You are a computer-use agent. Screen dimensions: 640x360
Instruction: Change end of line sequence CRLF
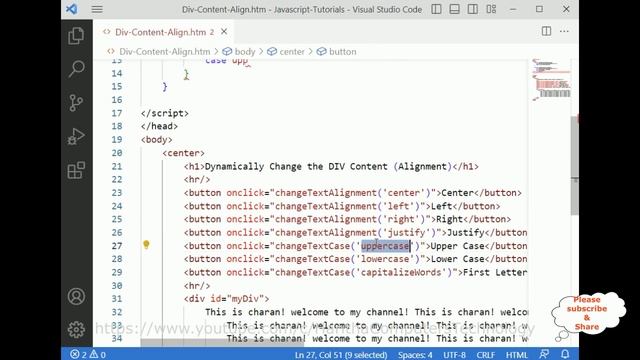485,355
